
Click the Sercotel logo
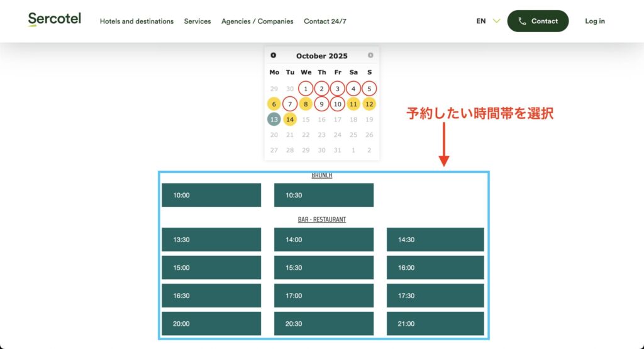(55, 20)
